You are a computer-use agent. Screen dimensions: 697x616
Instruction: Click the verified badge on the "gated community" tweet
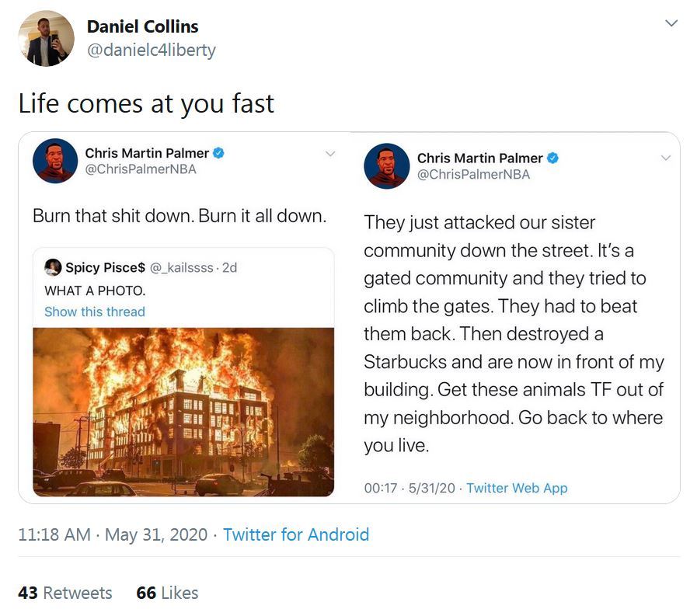coord(552,158)
